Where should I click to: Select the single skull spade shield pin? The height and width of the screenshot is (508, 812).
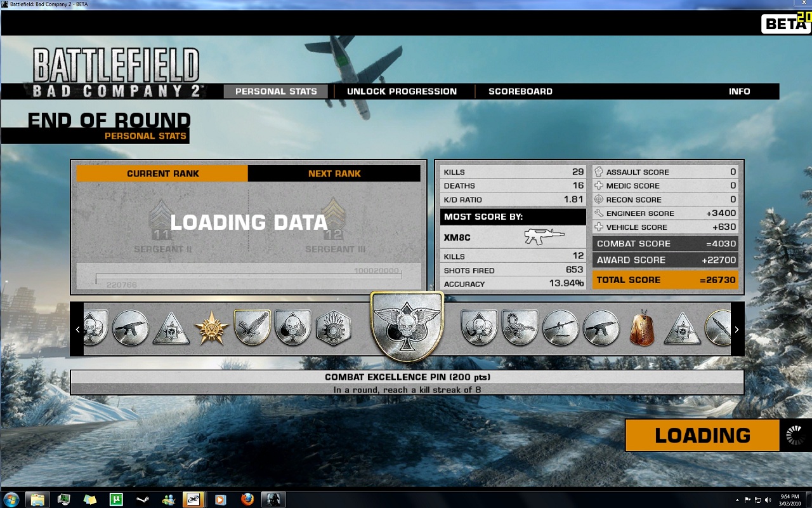click(x=292, y=328)
